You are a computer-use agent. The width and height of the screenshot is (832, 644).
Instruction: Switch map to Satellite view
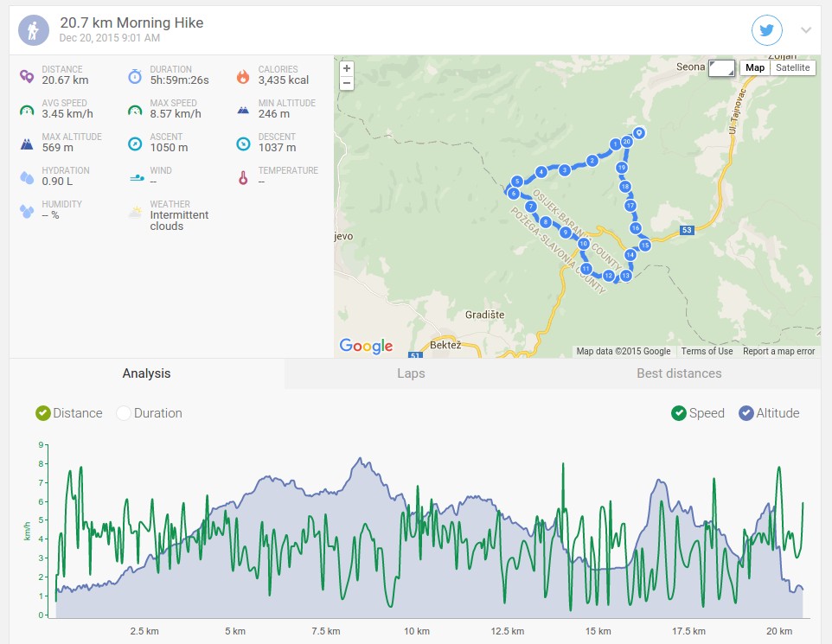(793, 67)
